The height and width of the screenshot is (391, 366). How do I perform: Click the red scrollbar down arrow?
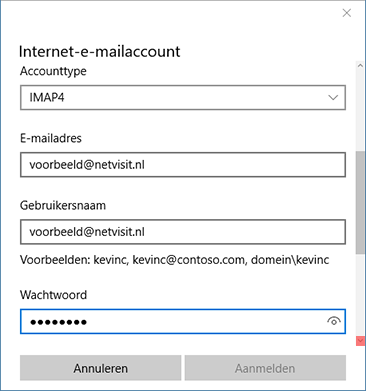tap(360, 341)
